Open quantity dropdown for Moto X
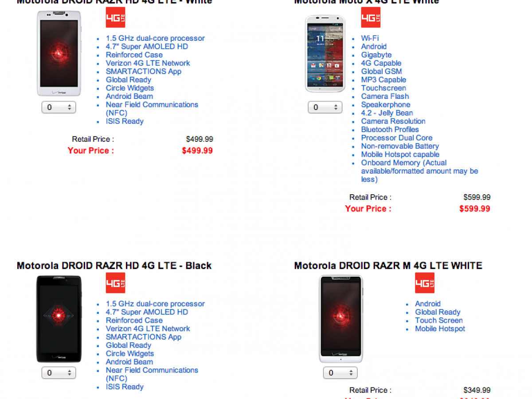This screenshot has height=399, width=532. 325,107
